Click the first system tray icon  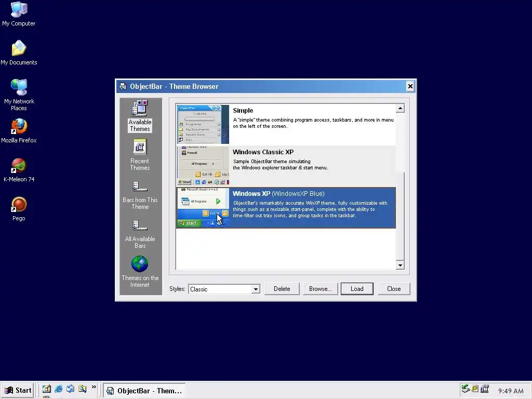pyautogui.click(x=465, y=389)
